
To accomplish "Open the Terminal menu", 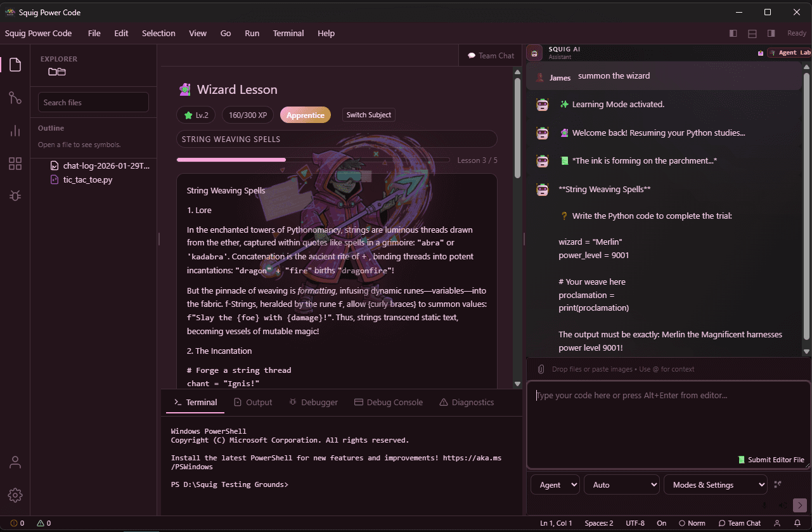I will [x=288, y=33].
